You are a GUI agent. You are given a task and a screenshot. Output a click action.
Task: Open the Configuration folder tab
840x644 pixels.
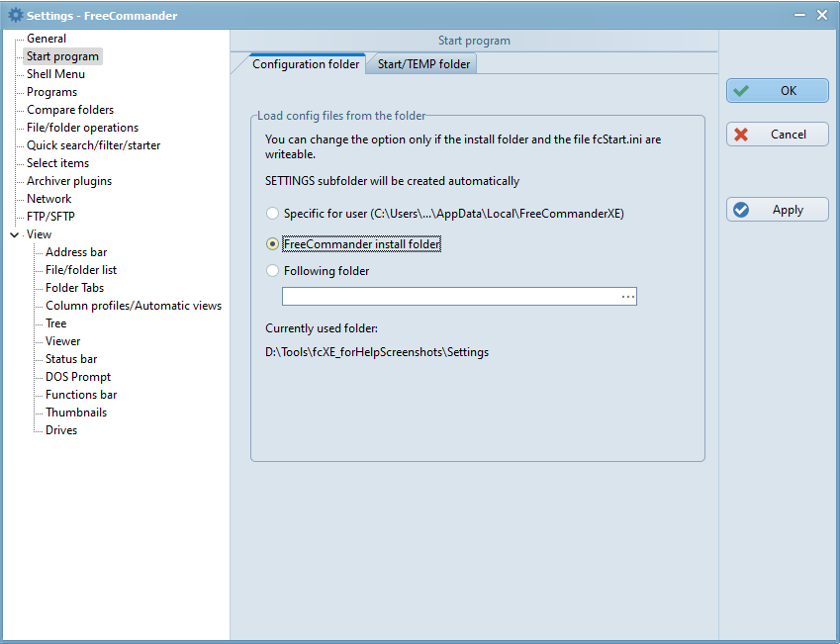pyautogui.click(x=306, y=64)
